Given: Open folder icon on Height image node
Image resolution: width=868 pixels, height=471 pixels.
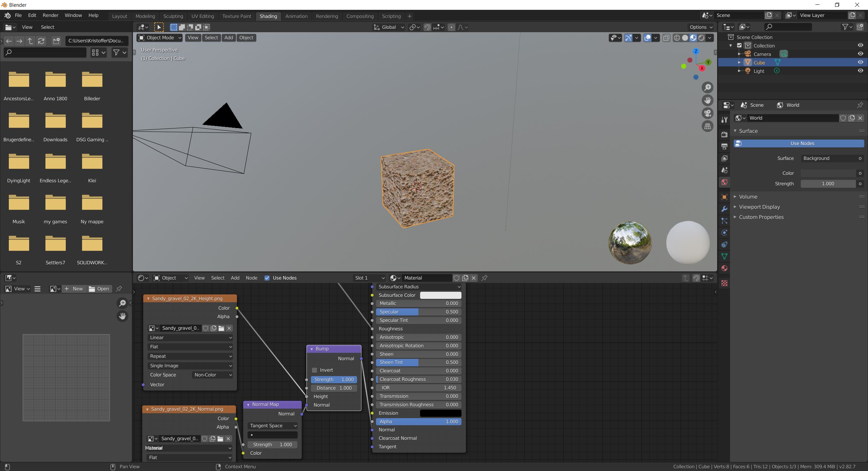Looking at the screenshot, I should click(221, 328).
